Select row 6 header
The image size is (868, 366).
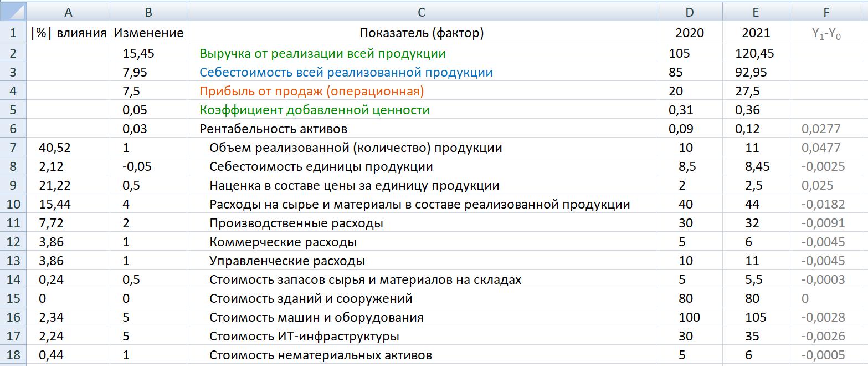pos(13,129)
